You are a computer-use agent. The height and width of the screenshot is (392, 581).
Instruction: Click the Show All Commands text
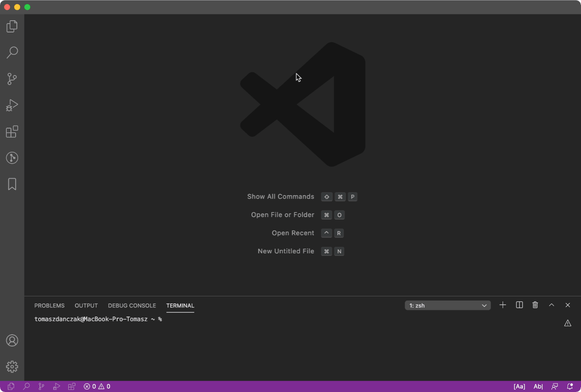pyautogui.click(x=281, y=197)
